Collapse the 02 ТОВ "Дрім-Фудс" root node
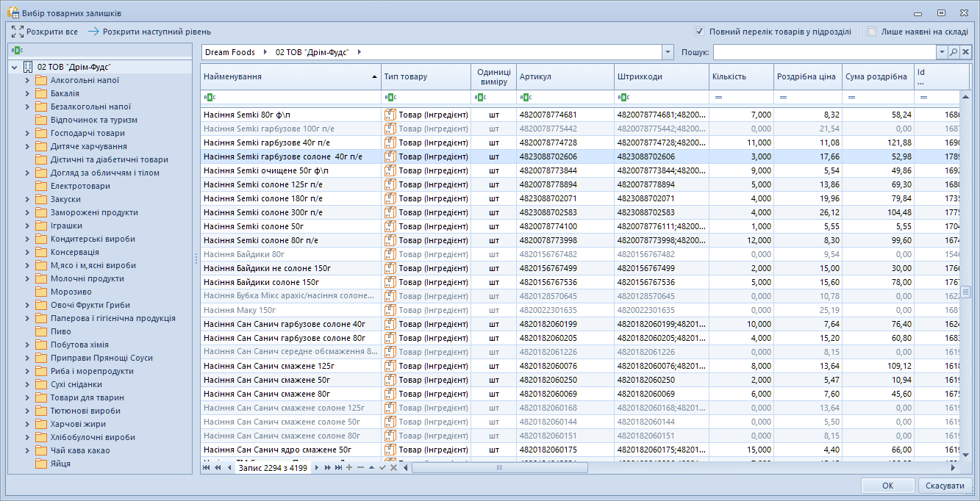 15,67
